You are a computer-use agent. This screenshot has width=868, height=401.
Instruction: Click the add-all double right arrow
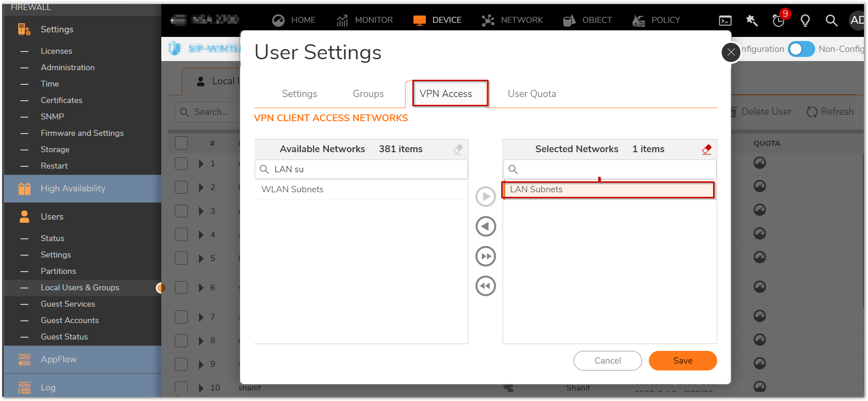[x=486, y=256]
